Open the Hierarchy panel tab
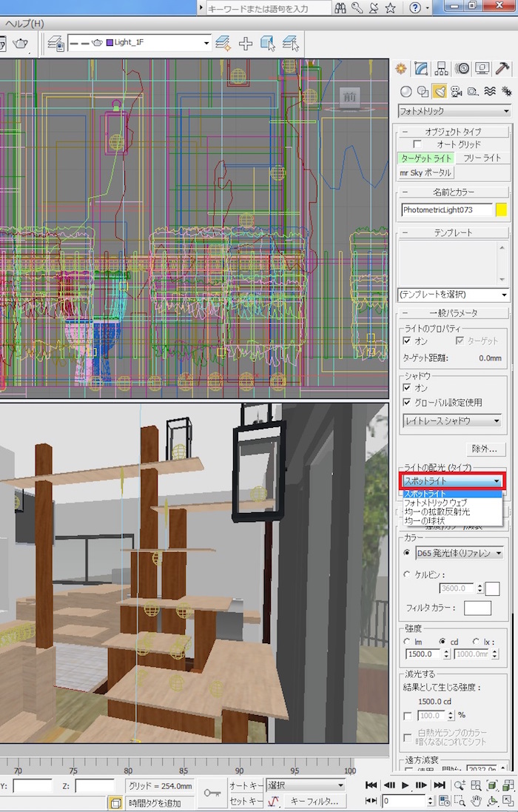Image resolution: width=518 pixels, height=812 pixels. [x=442, y=69]
